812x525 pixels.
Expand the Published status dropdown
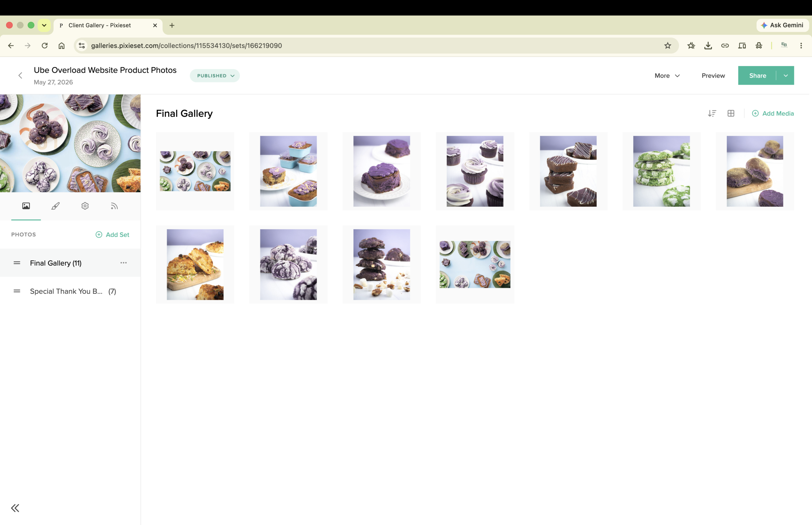coord(215,76)
